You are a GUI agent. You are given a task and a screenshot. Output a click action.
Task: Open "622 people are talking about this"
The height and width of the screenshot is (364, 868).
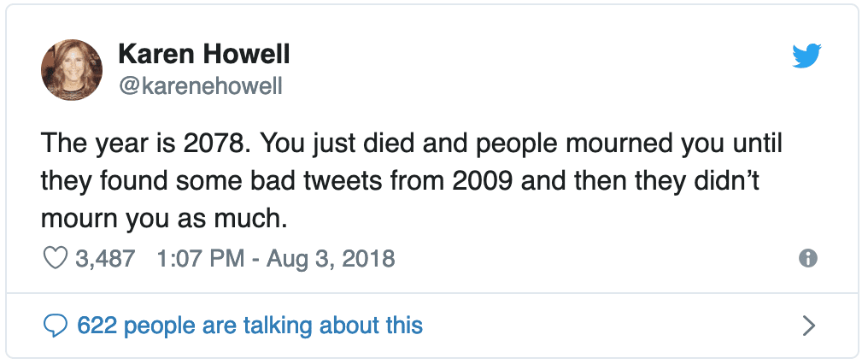tap(249, 325)
